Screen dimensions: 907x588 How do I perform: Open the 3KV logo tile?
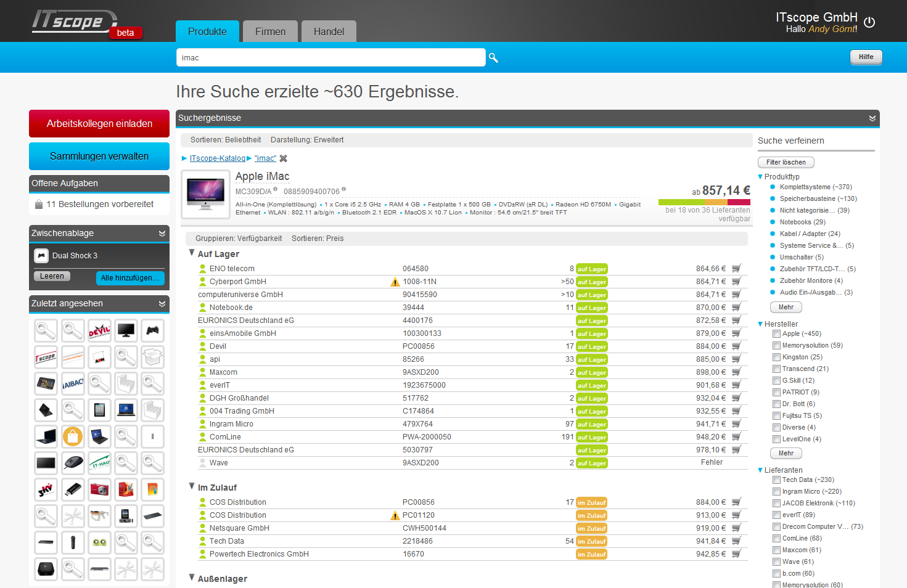[46, 490]
